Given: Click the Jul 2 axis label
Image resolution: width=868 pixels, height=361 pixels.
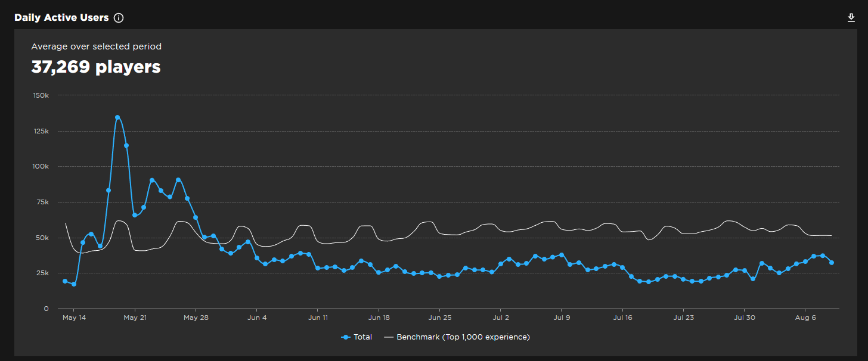Looking at the screenshot, I should pyautogui.click(x=501, y=318).
